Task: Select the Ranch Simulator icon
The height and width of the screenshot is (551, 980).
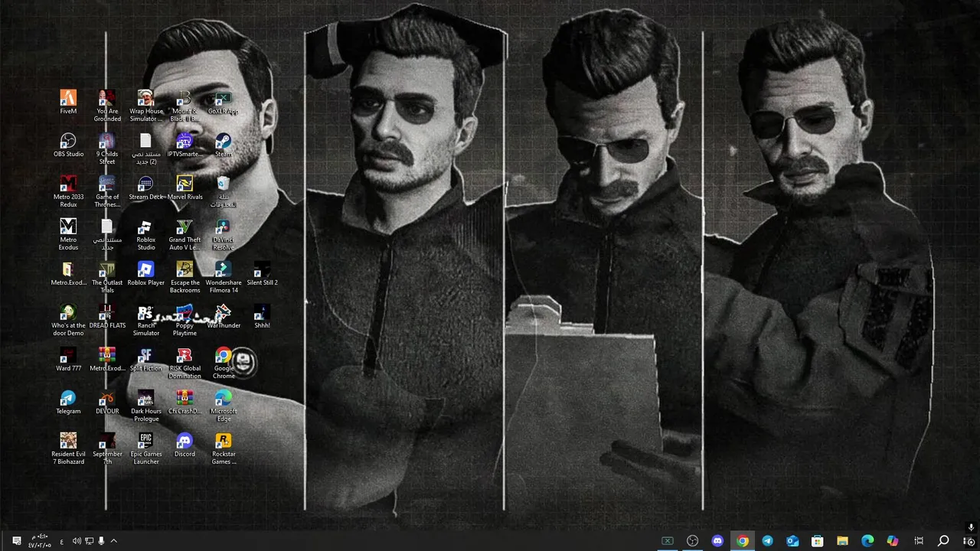Action: tap(146, 320)
